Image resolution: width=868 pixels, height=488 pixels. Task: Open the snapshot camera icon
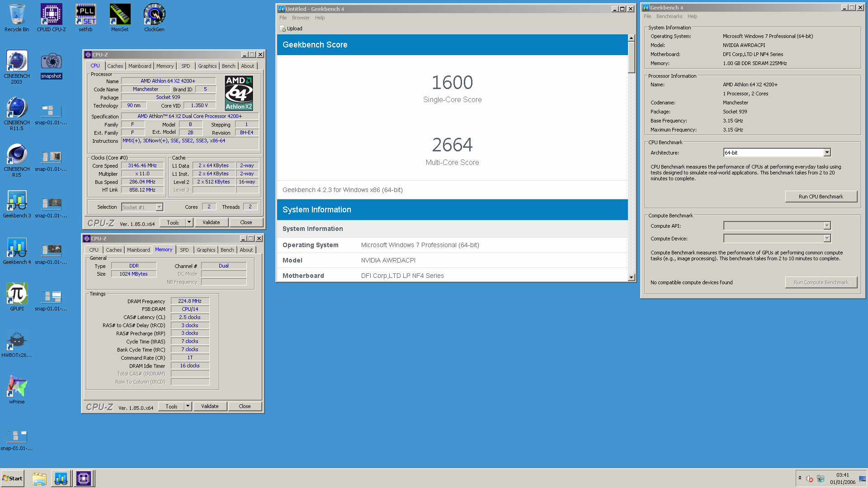click(51, 66)
